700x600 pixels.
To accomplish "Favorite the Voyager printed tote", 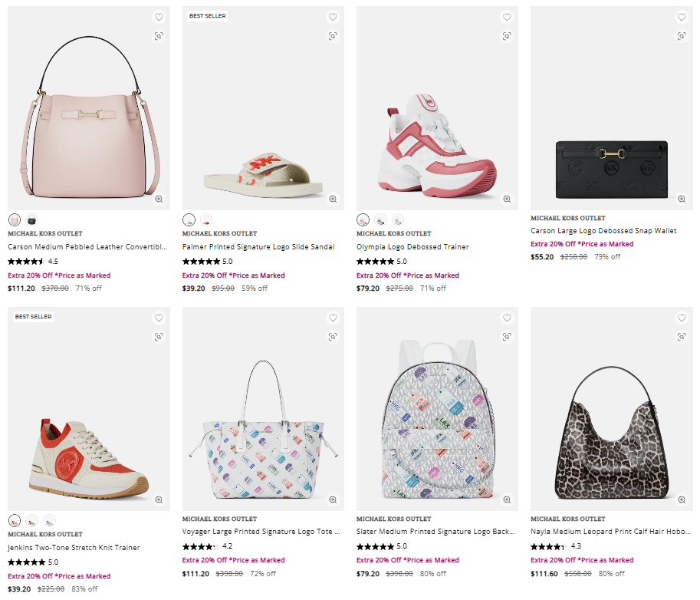I will coord(332,317).
